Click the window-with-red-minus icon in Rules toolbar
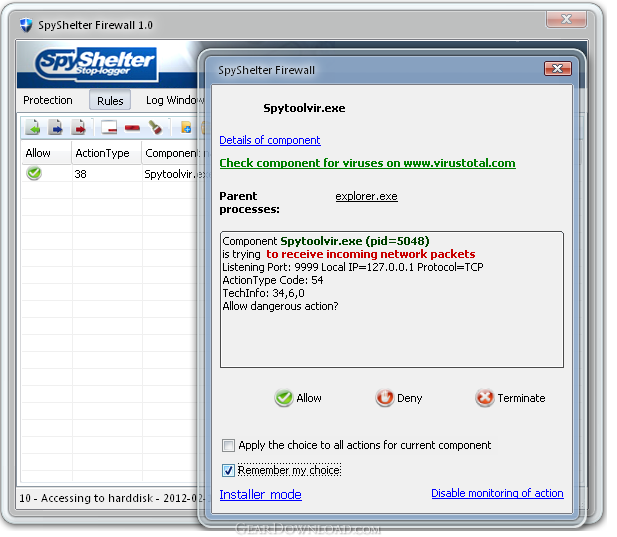The height and width of the screenshot is (537, 617). [109, 128]
